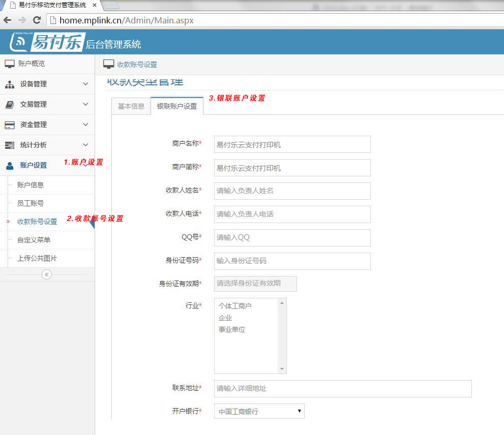Open the 自定义菜单 sidebar link
Viewport: 504px width, 435px height.
[x=34, y=240]
